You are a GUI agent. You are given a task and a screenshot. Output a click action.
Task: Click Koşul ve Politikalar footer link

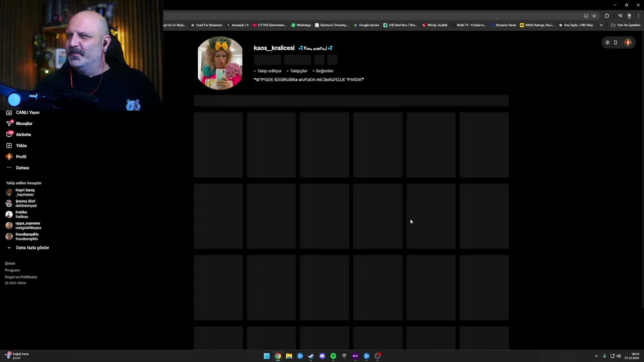coord(21,277)
